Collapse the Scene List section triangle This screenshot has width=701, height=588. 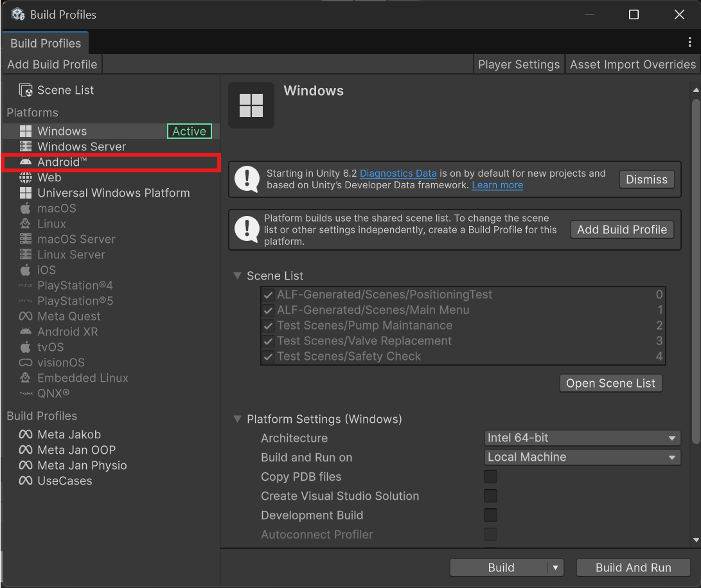pyautogui.click(x=237, y=276)
